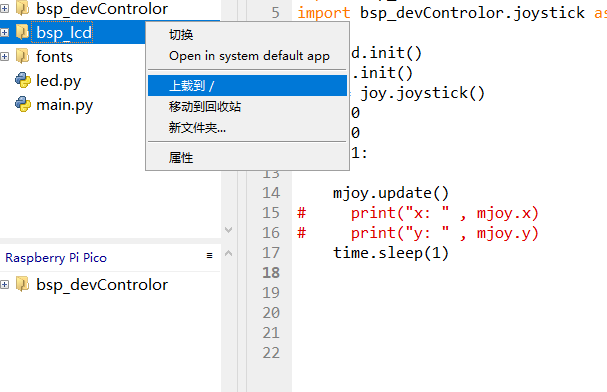
Task: Select bsp_devControlor label under Raspberry Pi Pico
Action: (102, 285)
